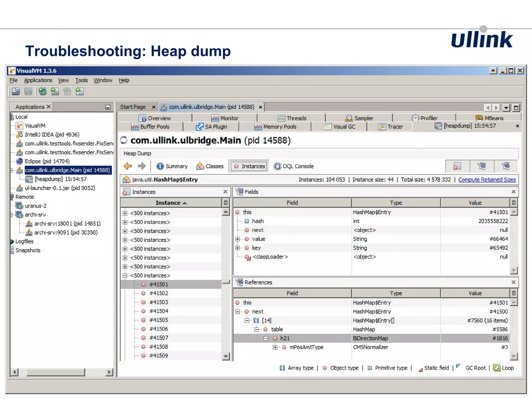Click column chooser icon in References table

[x=514, y=293]
